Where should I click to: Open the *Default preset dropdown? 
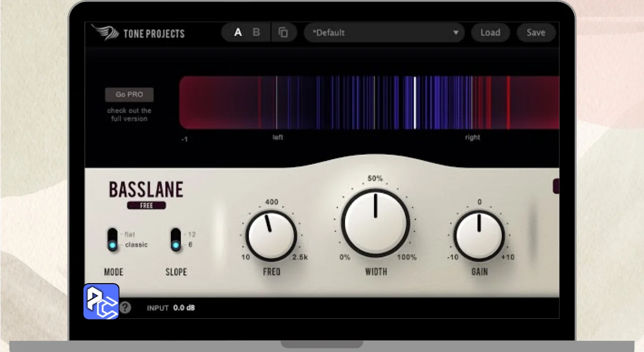click(x=385, y=33)
